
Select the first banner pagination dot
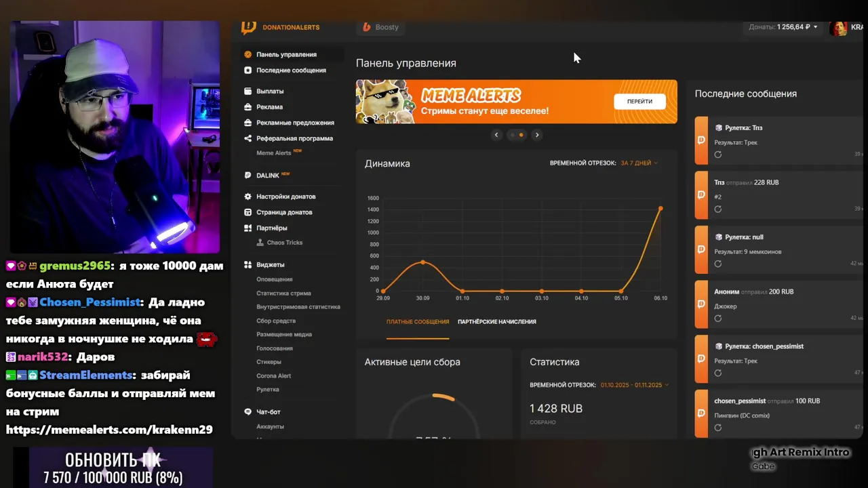click(512, 135)
